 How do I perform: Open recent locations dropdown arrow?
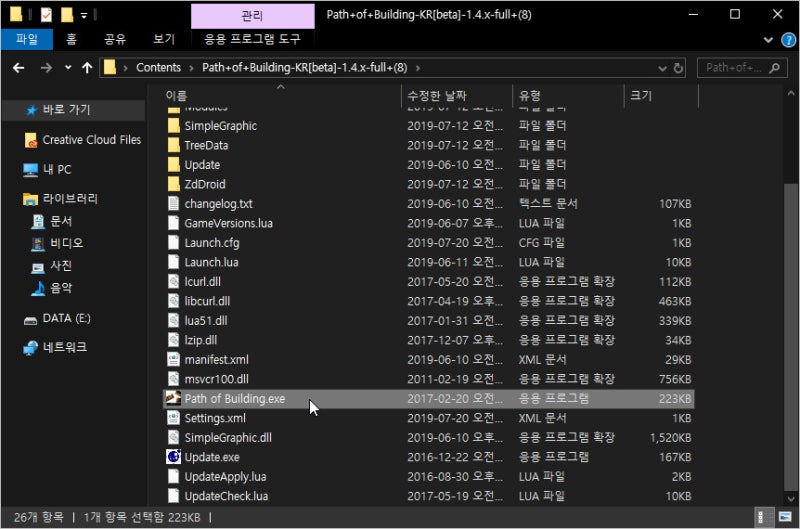click(x=68, y=67)
